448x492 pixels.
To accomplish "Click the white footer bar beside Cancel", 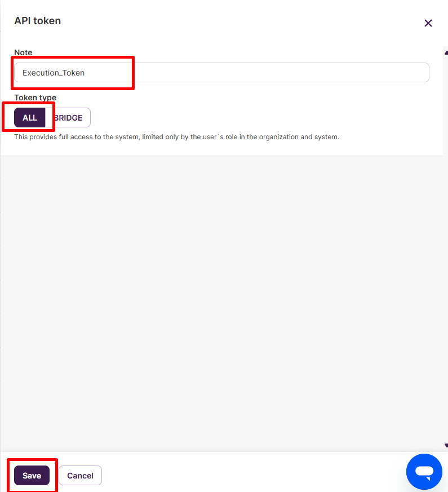I will coord(251,473).
